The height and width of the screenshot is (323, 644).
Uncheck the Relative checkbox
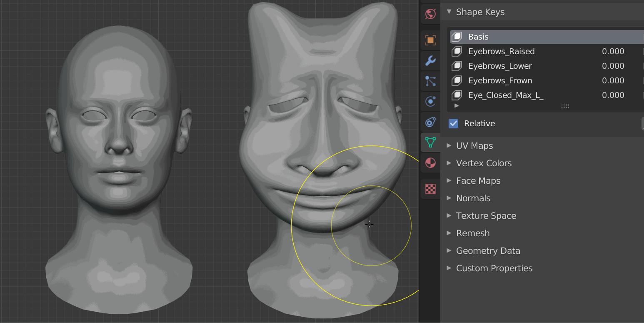coord(453,123)
